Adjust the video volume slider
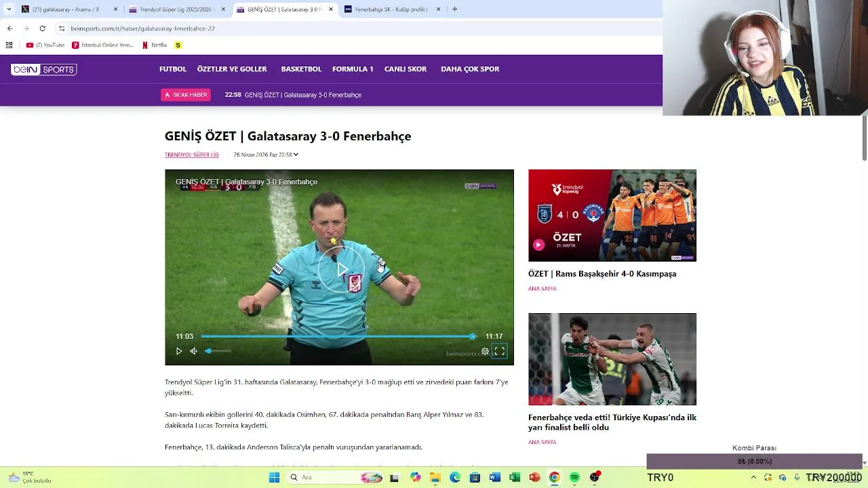Viewport: 868px width, 488px height. [218, 351]
